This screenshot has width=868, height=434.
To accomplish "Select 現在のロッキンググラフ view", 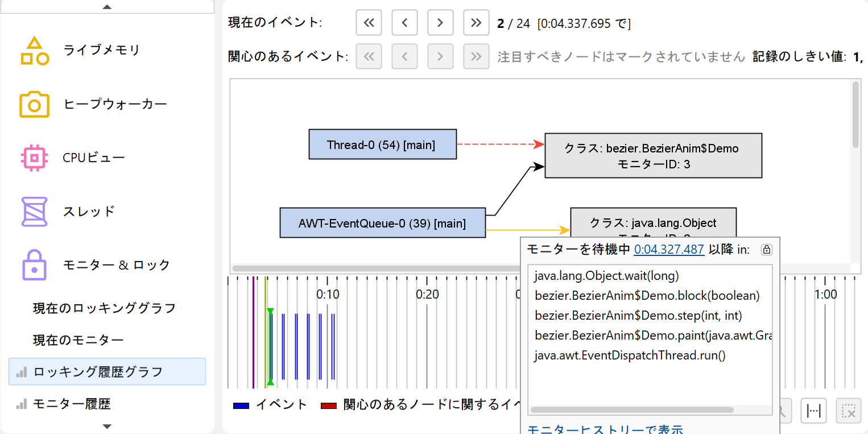I will [x=104, y=308].
